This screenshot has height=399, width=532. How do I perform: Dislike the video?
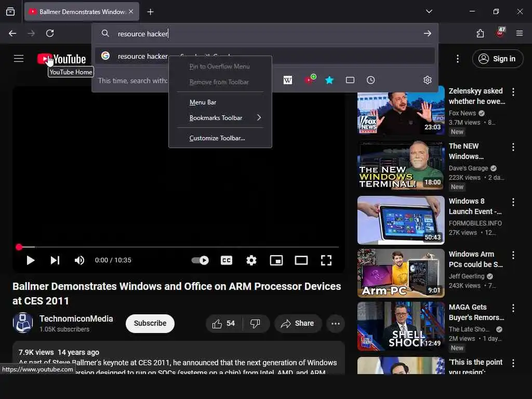(x=256, y=324)
